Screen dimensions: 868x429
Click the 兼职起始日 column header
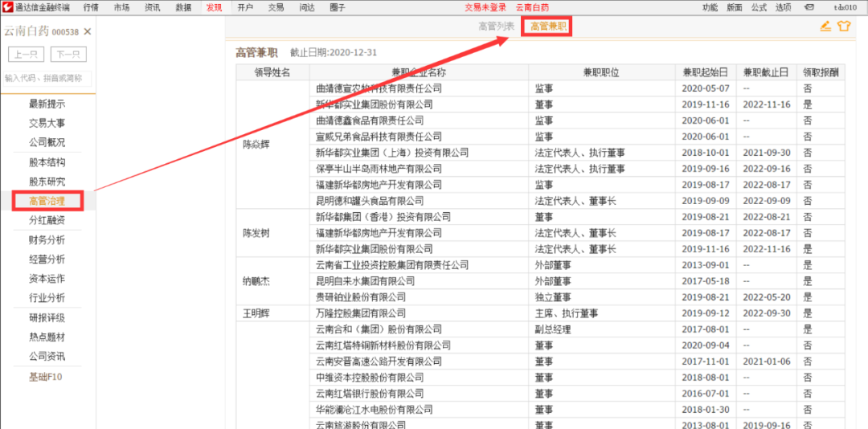pyautogui.click(x=706, y=72)
